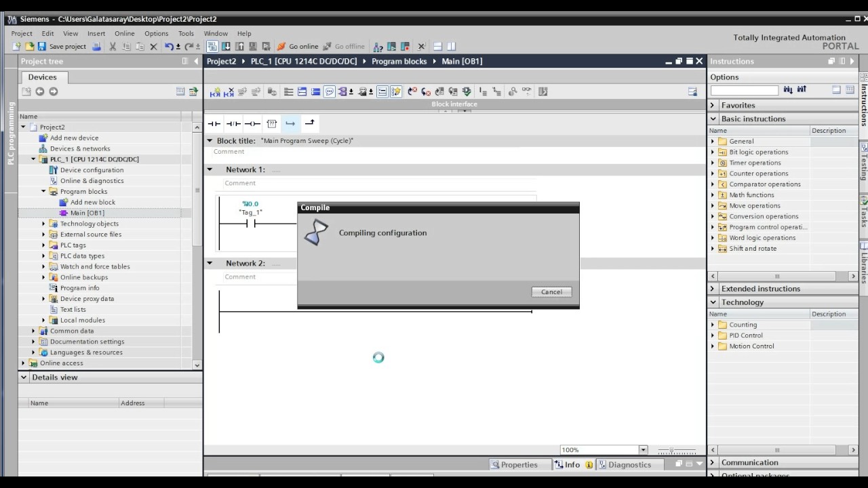
Task: Click the Close branch icon
Action: (x=309, y=123)
